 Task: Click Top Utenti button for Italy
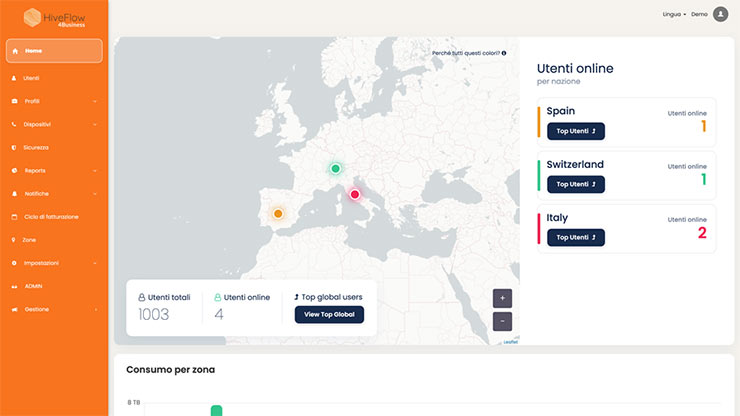click(x=576, y=237)
